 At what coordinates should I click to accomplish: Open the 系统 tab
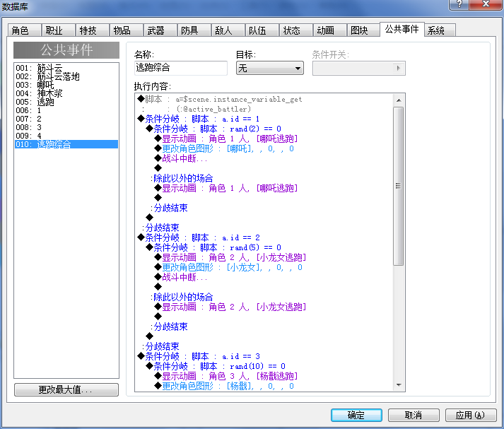click(x=440, y=30)
